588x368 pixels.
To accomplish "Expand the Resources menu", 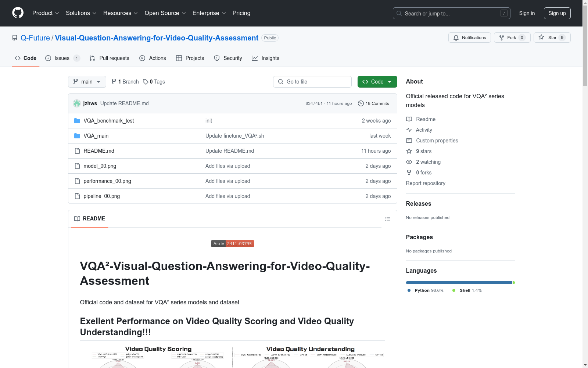I will click(121, 13).
